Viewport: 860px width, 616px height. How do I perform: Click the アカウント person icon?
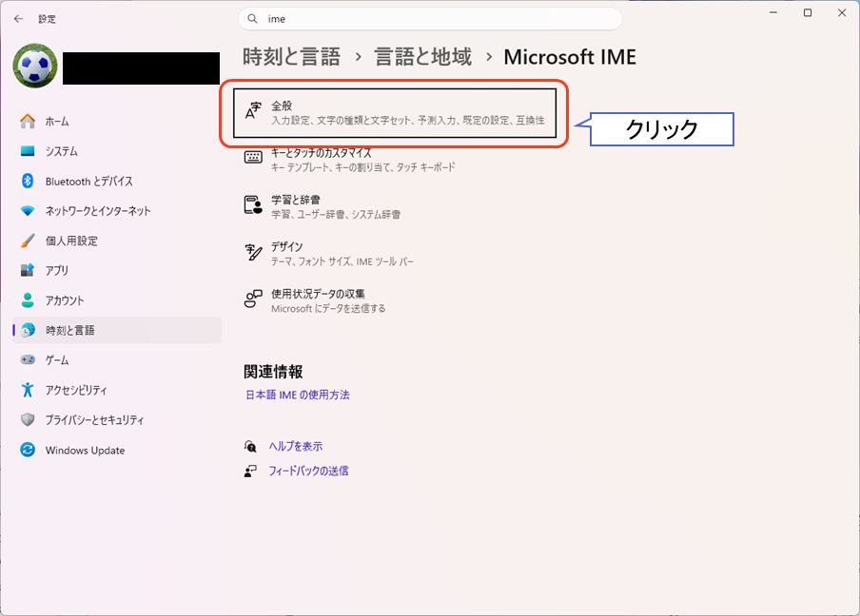pyautogui.click(x=28, y=299)
